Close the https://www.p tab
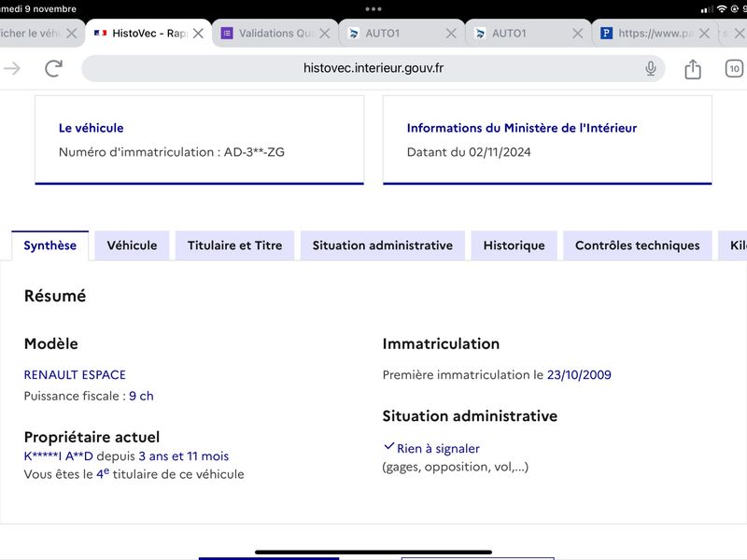The height and width of the screenshot is (560, 747). [x=704, y=34]
